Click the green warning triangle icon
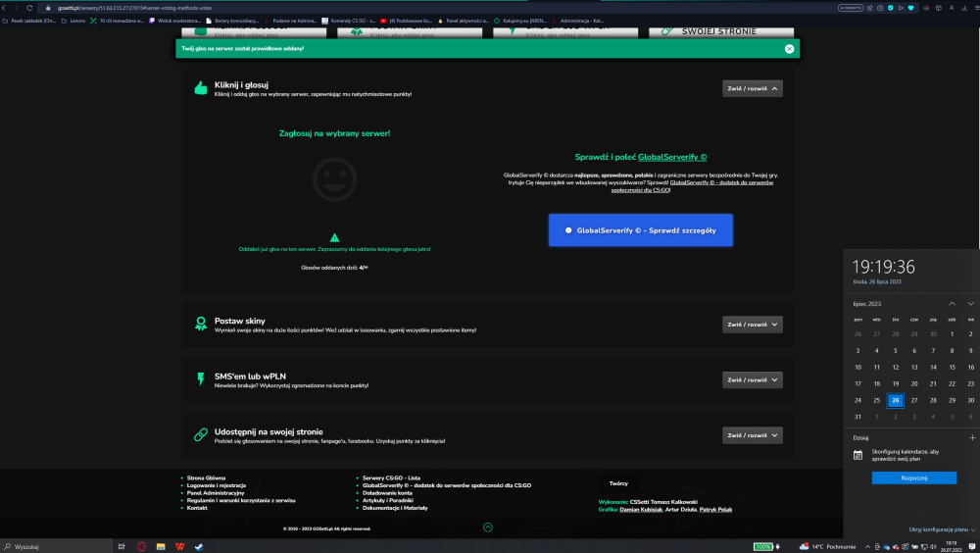The width and height of the screenshot is (980, 553). (x=334, y=237)
